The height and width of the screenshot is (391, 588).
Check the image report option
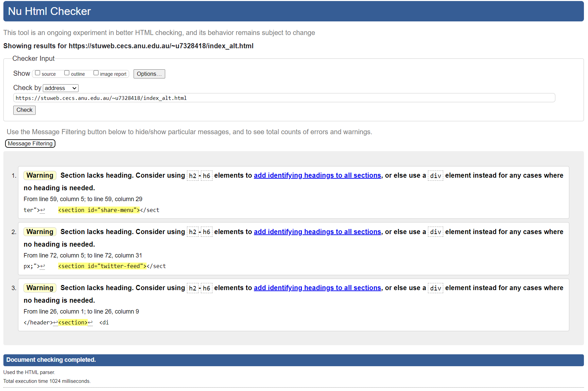click(96, 73)
